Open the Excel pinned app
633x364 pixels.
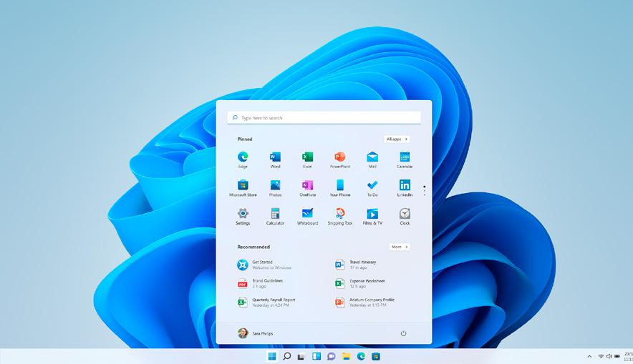click(x=308, y=159)
